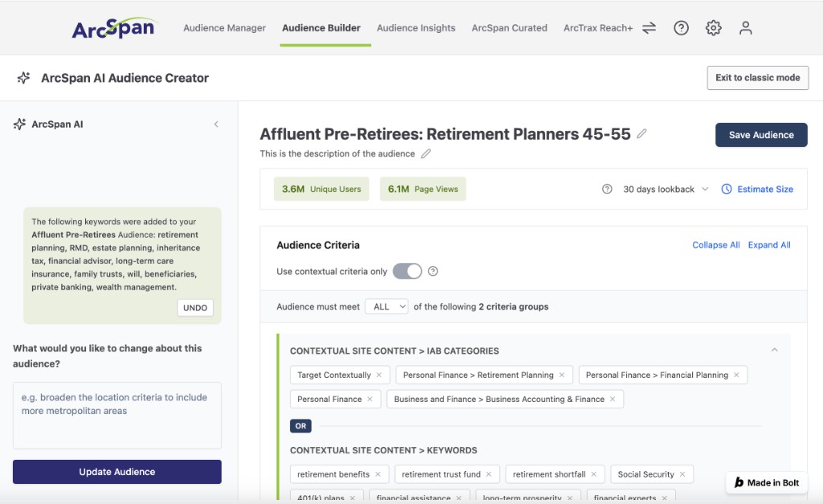Switch to the Audience Insights tab

click(x=416, y=27)
